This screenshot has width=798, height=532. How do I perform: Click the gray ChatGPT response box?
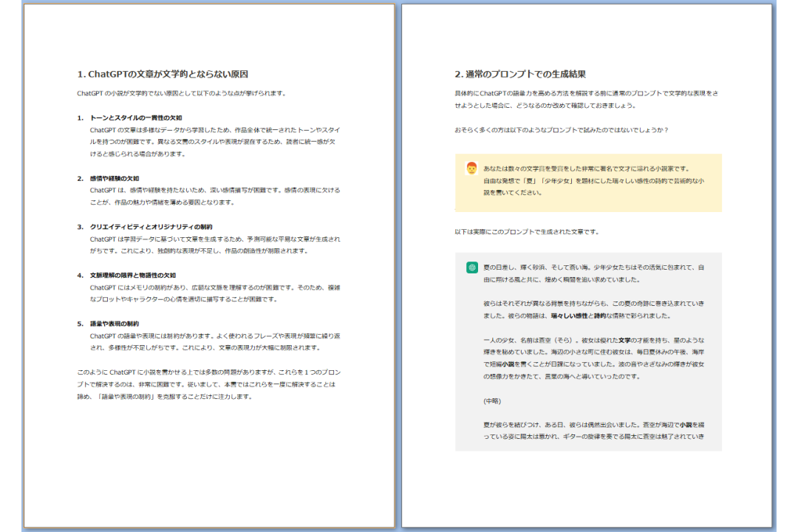point(588,352)
